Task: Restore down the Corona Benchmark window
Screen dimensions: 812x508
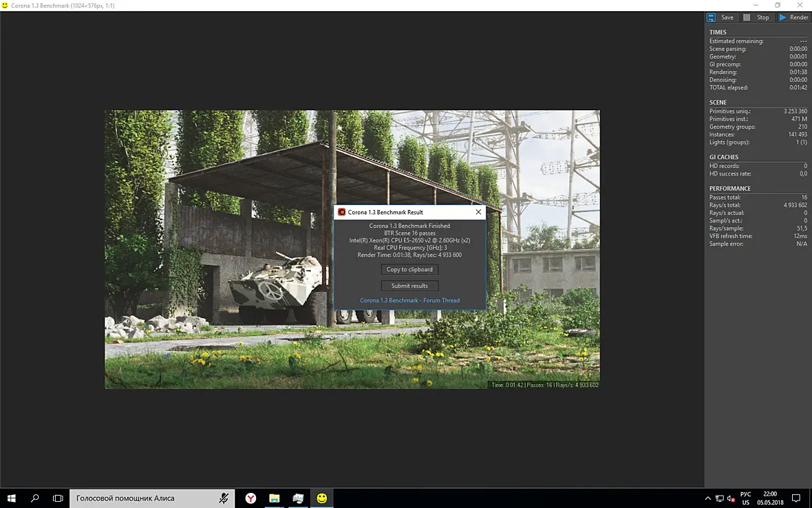Action: coord(778,6)
